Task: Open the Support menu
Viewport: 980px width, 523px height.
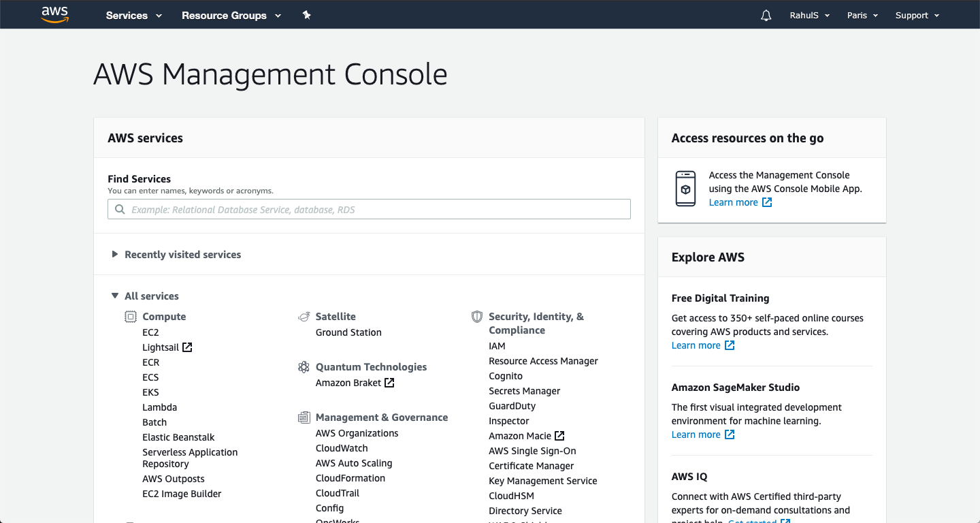Action: (x=917, y=16)
